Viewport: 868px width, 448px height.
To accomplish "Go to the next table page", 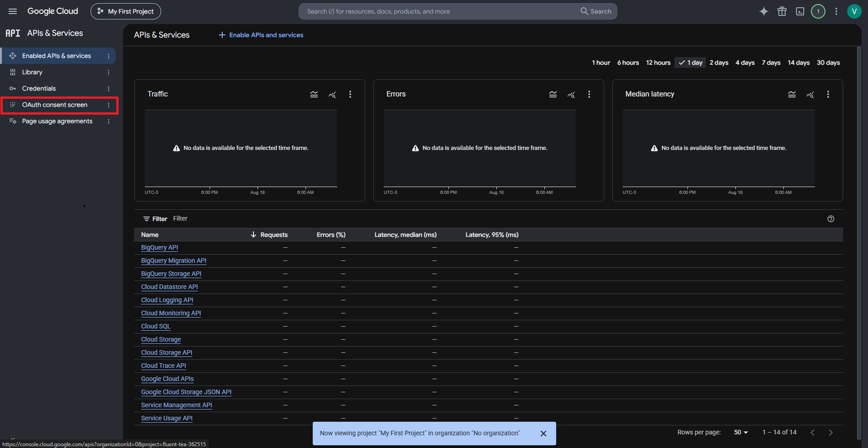I will [x=831, y=433].
